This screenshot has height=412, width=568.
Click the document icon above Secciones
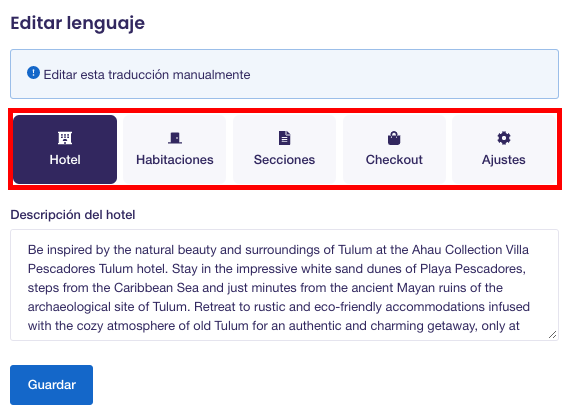(284, 138)
